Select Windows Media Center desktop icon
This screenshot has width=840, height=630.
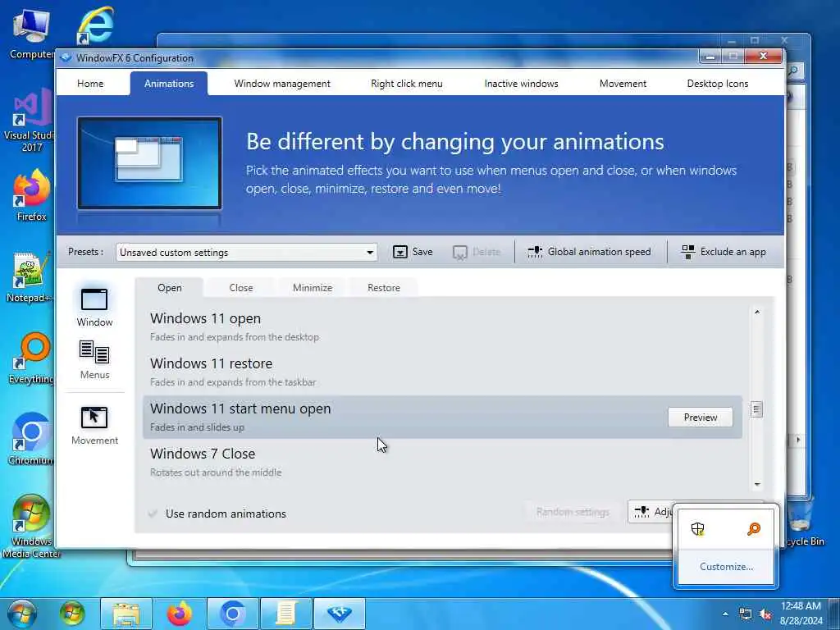(x=30, y=526)
